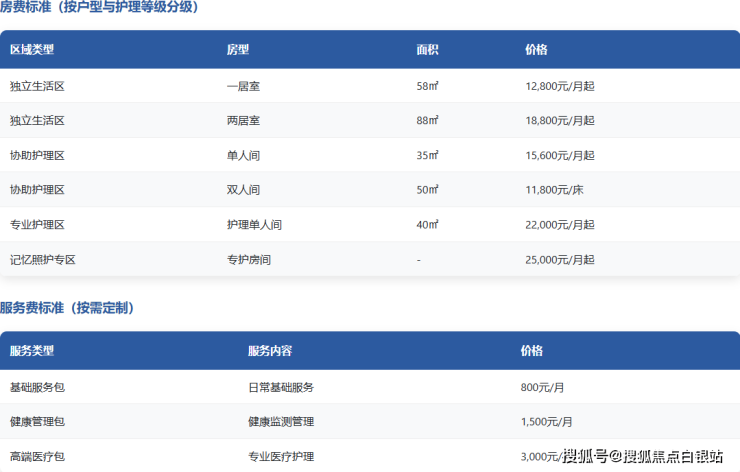Viewport: 740px width, 472px height.
Task: Click the 一居室 room type cell
Action: click(244, 86)
